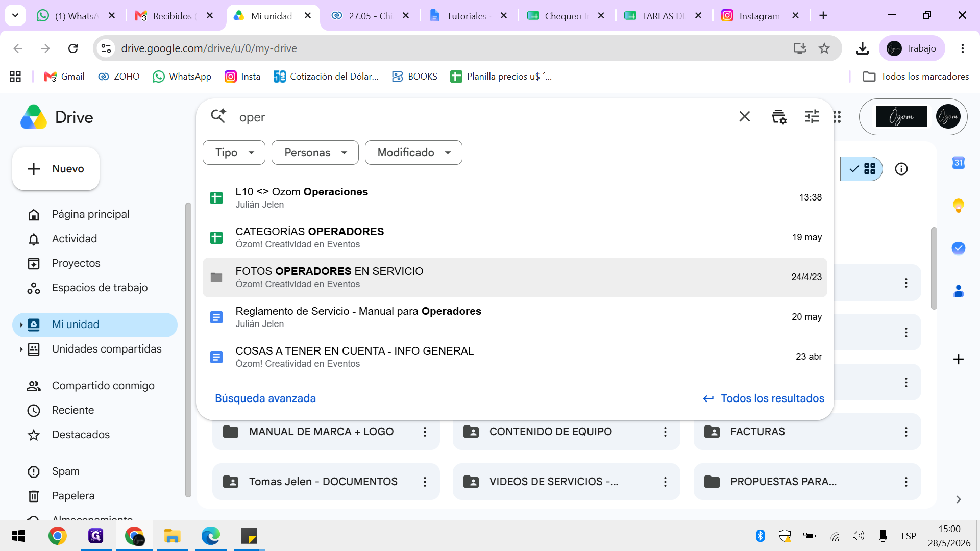Open the Modificado filter dropdown
Screen dimensions: 980x551
413,153
